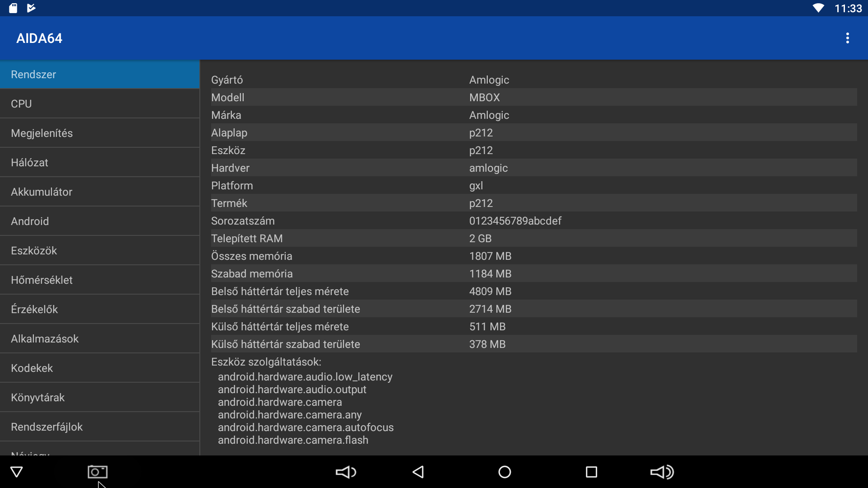868x488 pixels.
Task: Open the Rendszerfájlok category
Action: (100, 427)
